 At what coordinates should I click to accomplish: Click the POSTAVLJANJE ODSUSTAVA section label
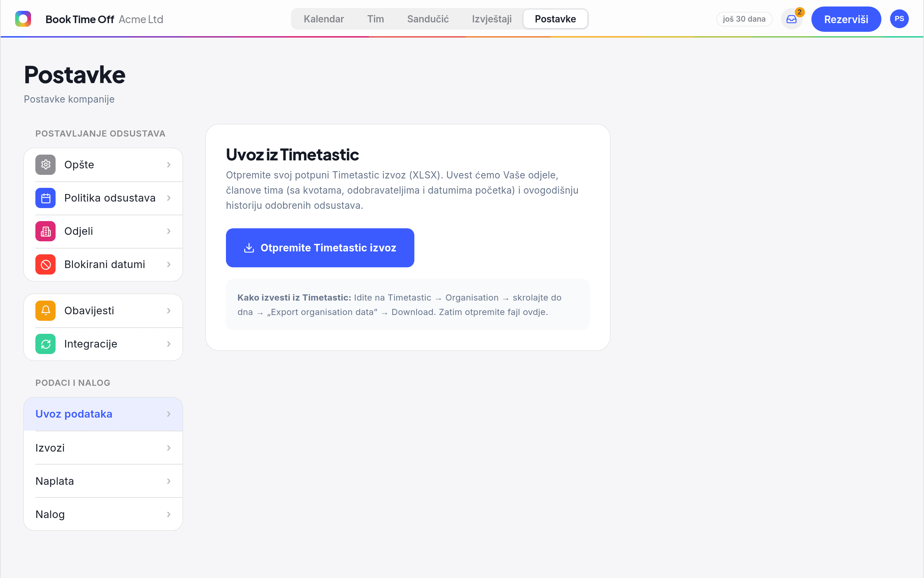(x=100, y=133)
